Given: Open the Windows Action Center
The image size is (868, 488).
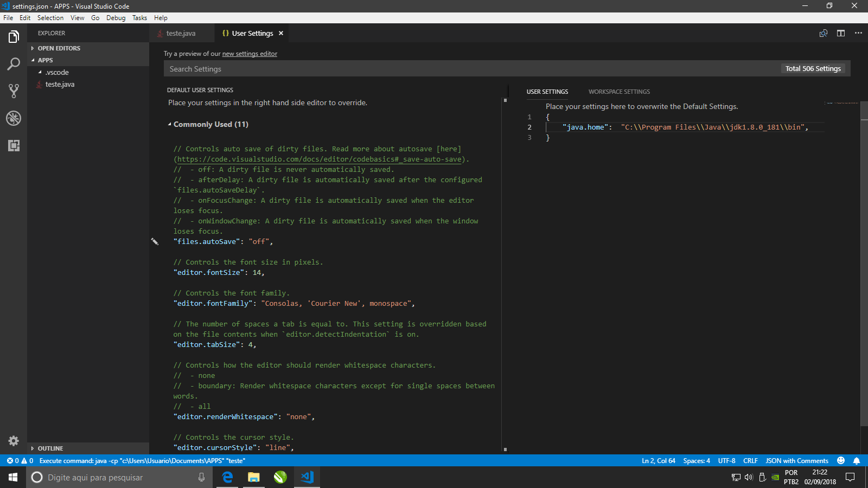Looking at the screenshot, I should [x=850, y=477].
